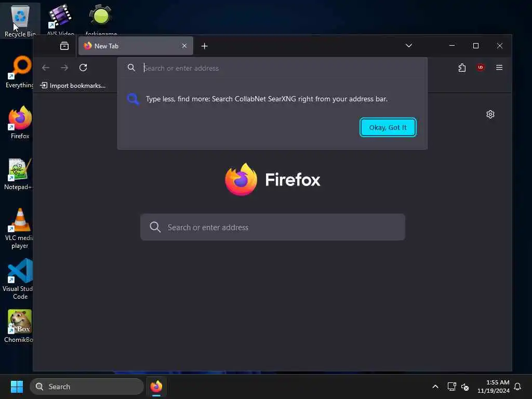The height and width of the screenshot is (399, 532).
Task: Go back to previous page
Action: [46, 68]
